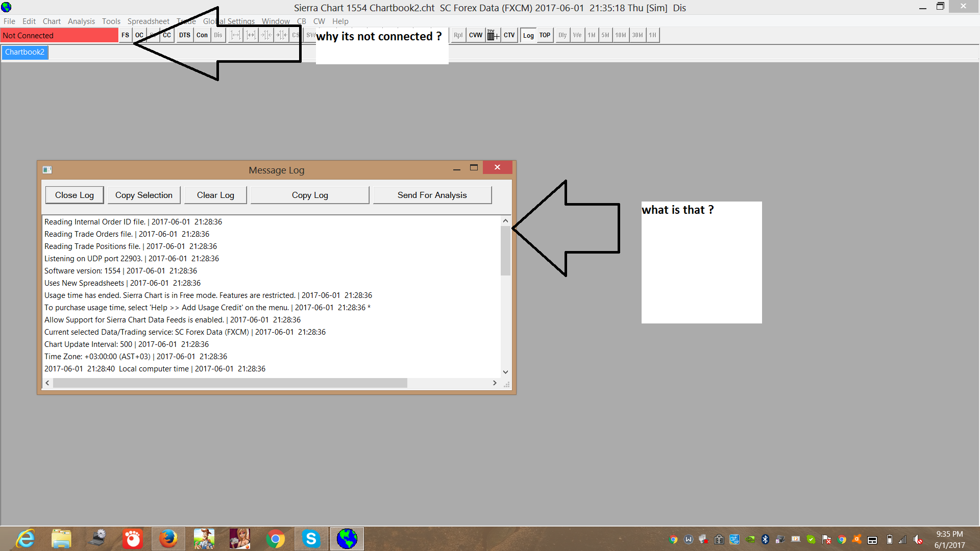The width and height of the screenshot is (980, 551).
Task: Open the Spreadsheet menu
Action: click(x=148, y=21)
